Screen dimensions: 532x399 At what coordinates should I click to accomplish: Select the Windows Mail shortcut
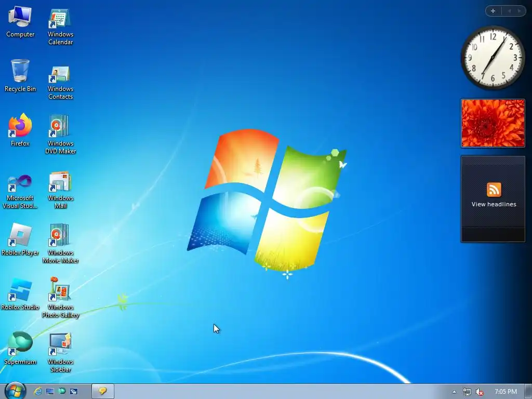click(60, 190)
